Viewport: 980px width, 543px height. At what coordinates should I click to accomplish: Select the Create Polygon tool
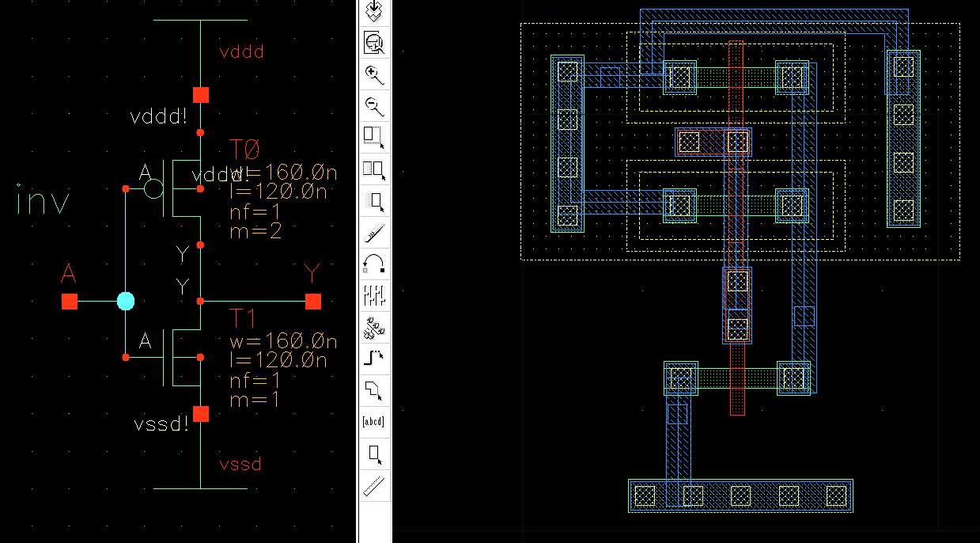[x=375, y=389]
